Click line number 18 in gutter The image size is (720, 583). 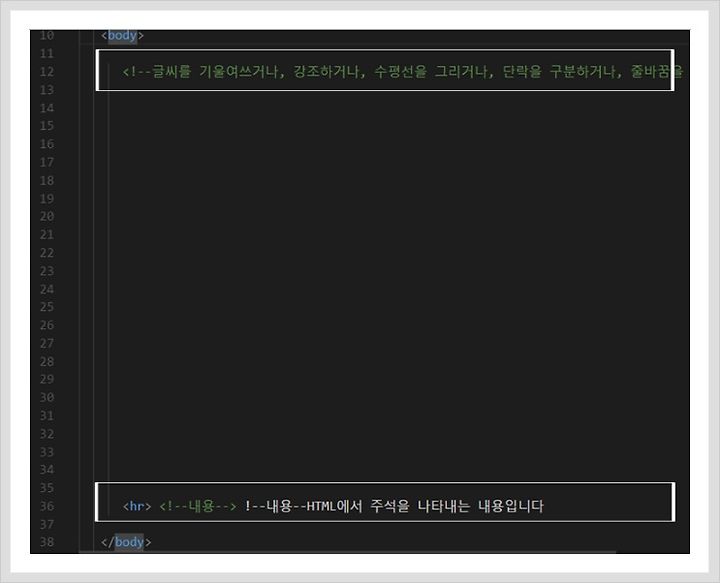click(47, 180)
